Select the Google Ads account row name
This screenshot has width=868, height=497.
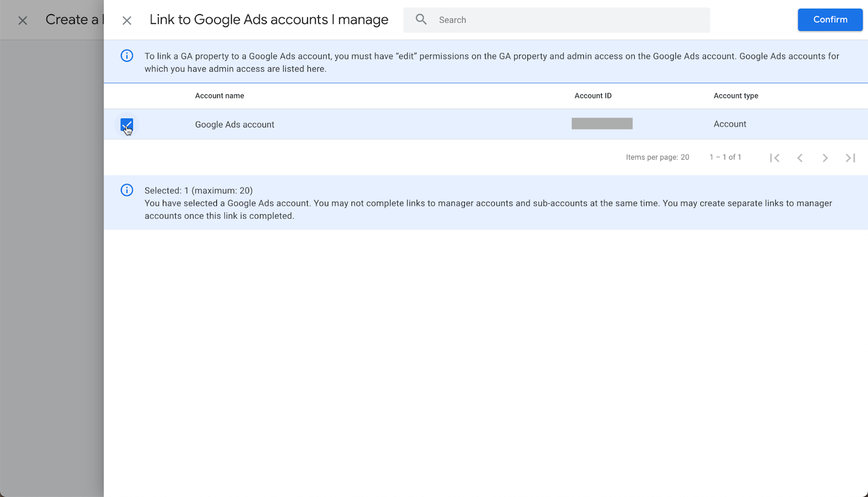(235, 125)
